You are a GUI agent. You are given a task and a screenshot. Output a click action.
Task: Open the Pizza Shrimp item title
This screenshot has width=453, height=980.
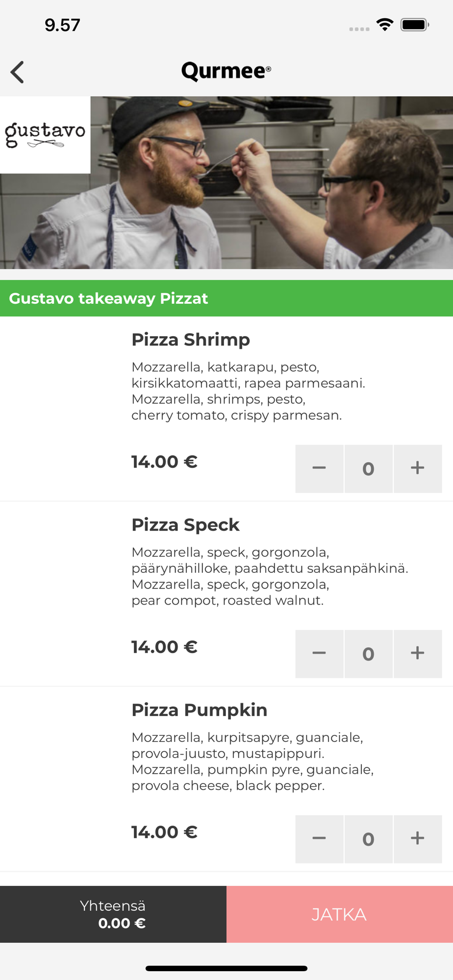pyautogui.click(x=191, y=340)
